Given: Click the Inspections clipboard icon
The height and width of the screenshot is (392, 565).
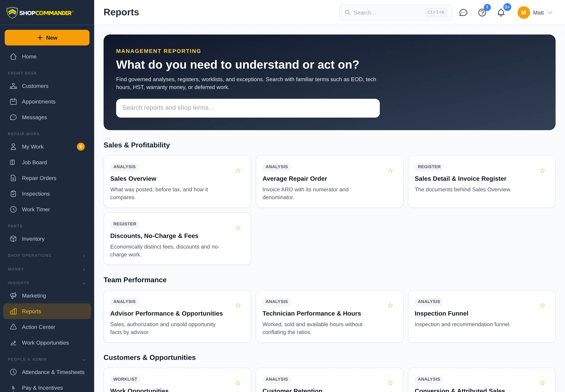Looking at the screenshot, I should tap(13, 194).
